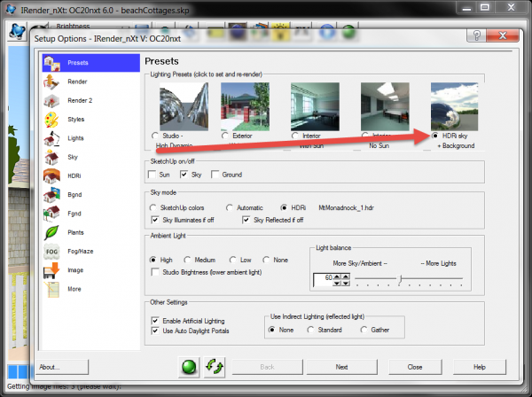Click the green refresh arrows icon
Viewport: 532px width, 397px height.
tap(213, 366)
